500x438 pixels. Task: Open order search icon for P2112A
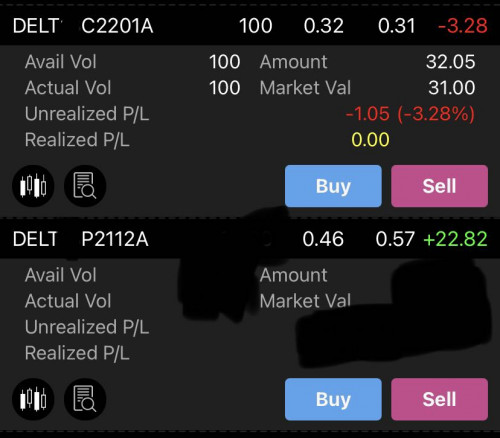[x=85, y=399]
